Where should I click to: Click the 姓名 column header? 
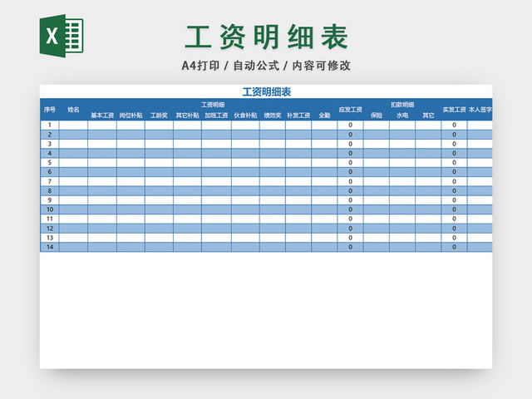(x=73, y=110)
